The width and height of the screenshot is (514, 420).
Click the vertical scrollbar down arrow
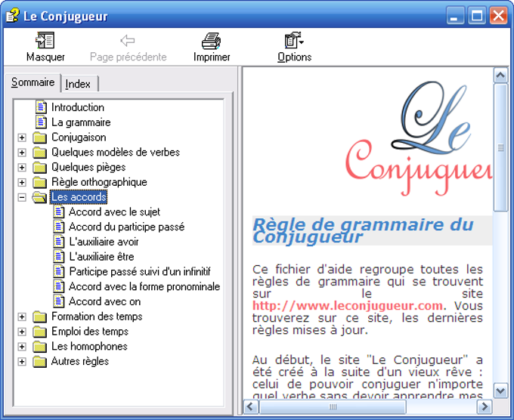(x=500, y=391)
